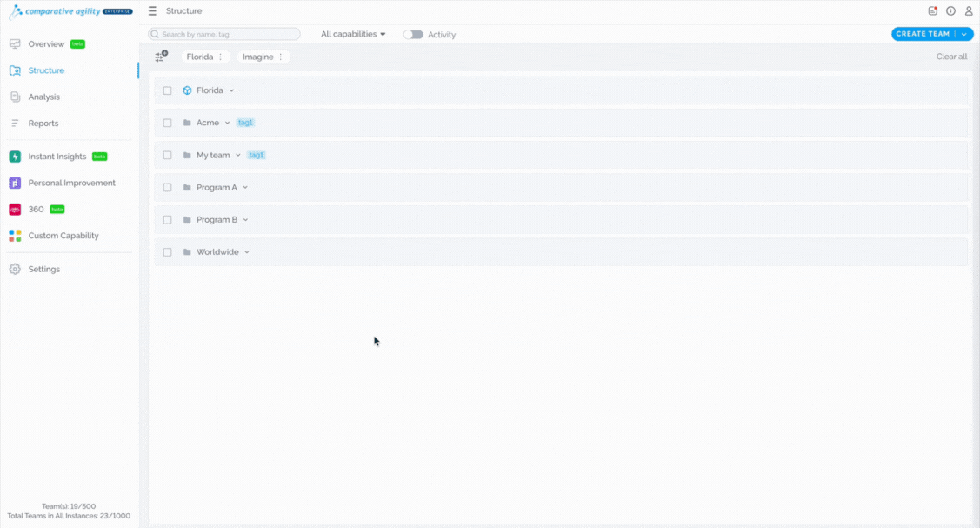Click the Create Team button
980x528 pixels.
tap(923, 34)
